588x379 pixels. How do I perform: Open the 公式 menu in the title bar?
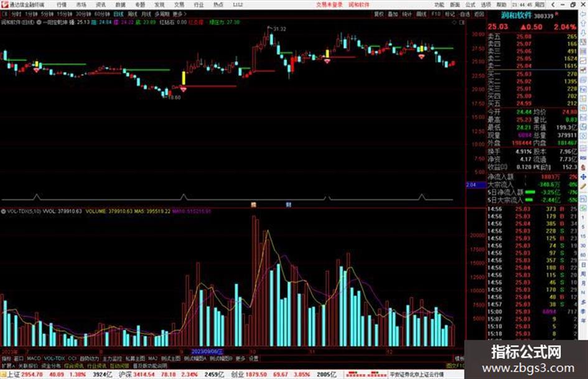coord(470,4)
